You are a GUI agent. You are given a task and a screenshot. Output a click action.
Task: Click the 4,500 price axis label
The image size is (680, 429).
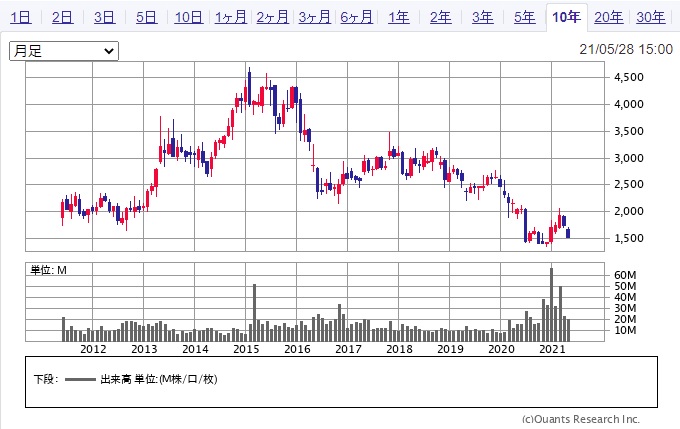pyautogui.click(x=628, y=78)
